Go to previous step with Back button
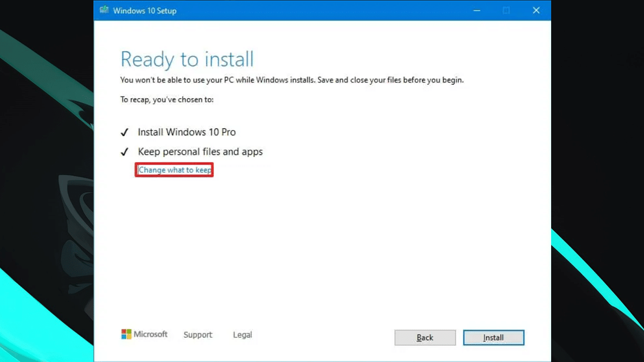The image size is (644, 362). (425, 337)
